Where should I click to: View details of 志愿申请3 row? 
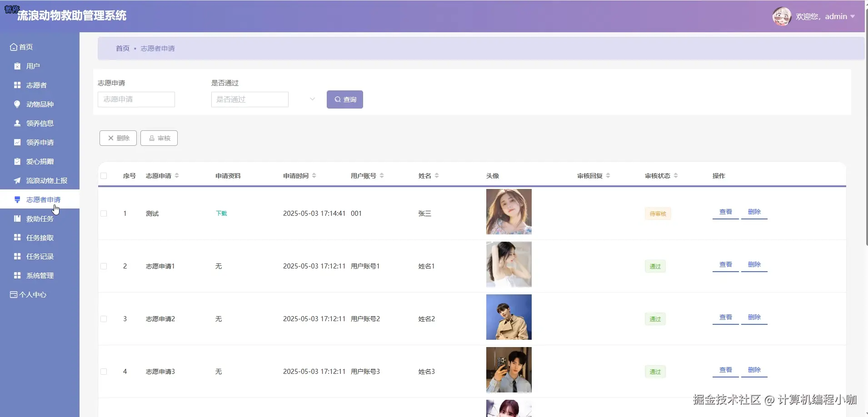tap(726, 370)
